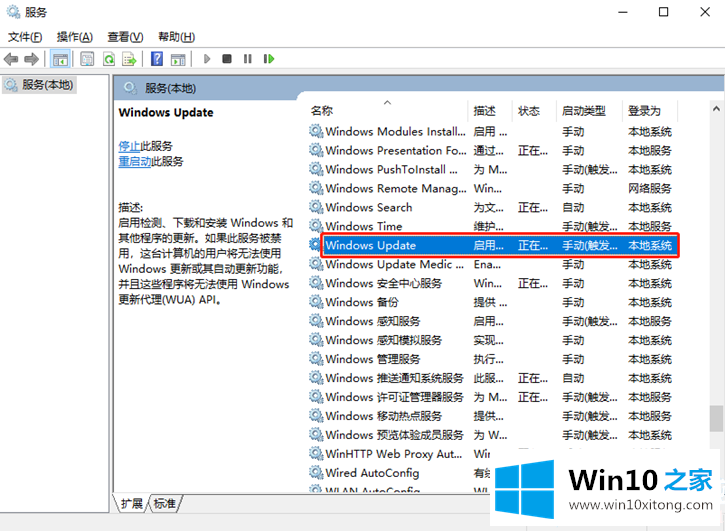Image resolution: width=725 pixels, height=531 pixels.
Task: Click gear icon of Windows Remote Management
Action: point(316,188)
